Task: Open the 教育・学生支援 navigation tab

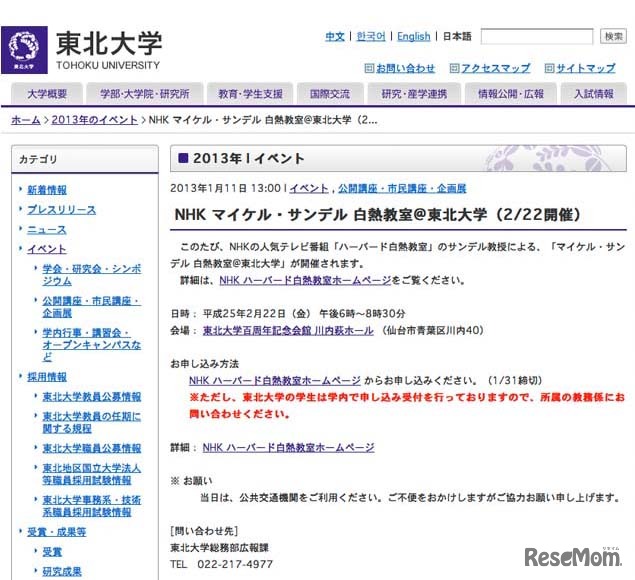Action: [x=250, y=94]
